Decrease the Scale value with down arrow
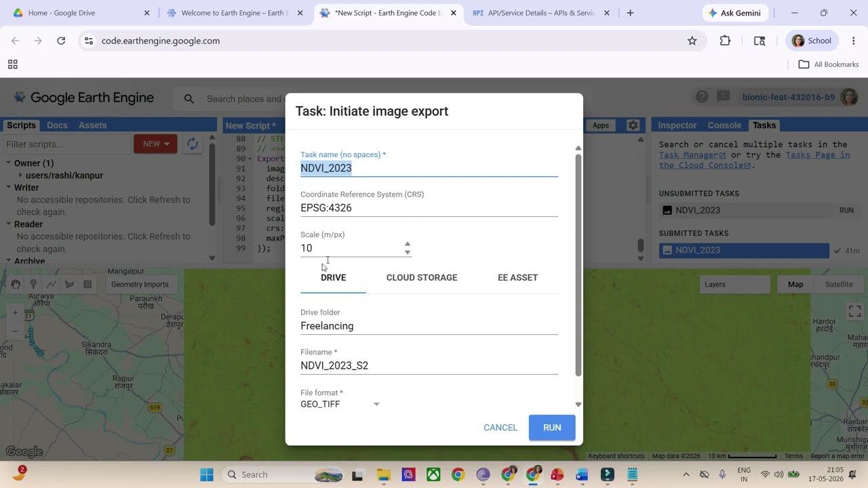The height and width of the screenshot is (488, 868). coord(408,252)
